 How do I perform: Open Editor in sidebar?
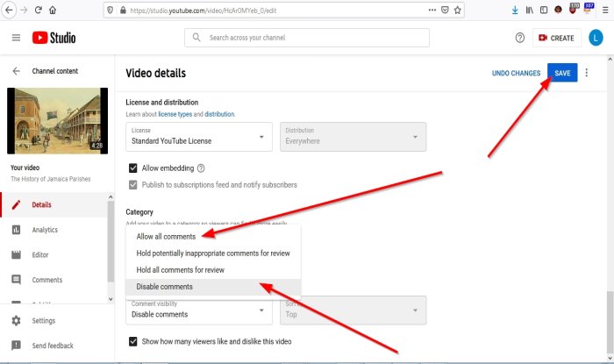point(54,254)
